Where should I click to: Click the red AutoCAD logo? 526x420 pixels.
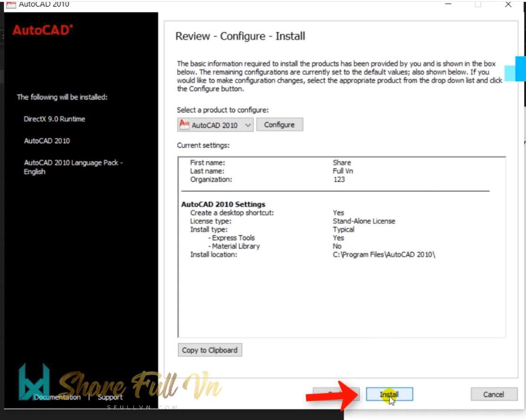(43, 30)
